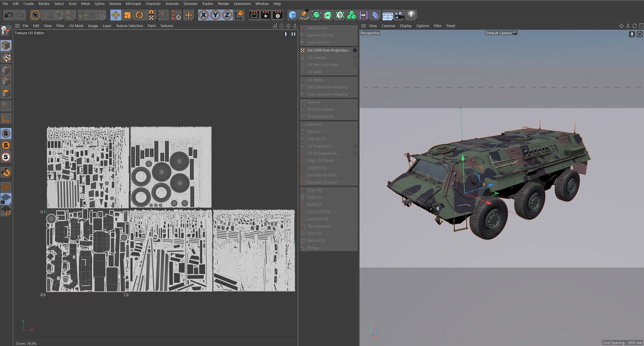The width and height of the screenshot is (644, 346).
Task: Activate the Move tool
Action: click(x=115, y=15)
